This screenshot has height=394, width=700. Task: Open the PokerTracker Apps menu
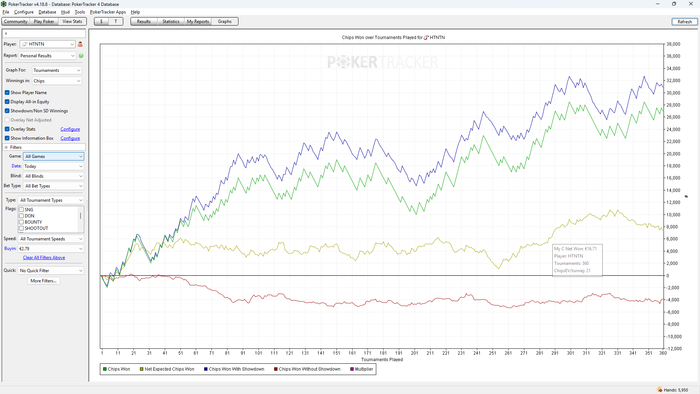pos(108,12)
